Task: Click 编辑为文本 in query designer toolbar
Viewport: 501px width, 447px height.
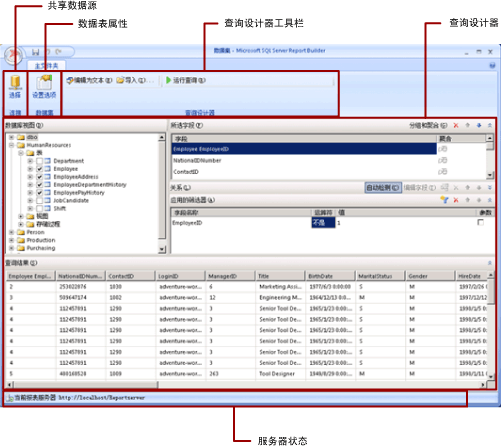Action: (89, 80)
